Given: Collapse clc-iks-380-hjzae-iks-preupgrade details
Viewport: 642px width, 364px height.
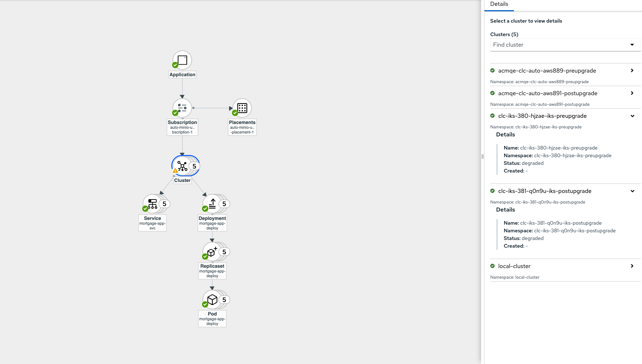Looking at the screenshot, I should [632, 116].
